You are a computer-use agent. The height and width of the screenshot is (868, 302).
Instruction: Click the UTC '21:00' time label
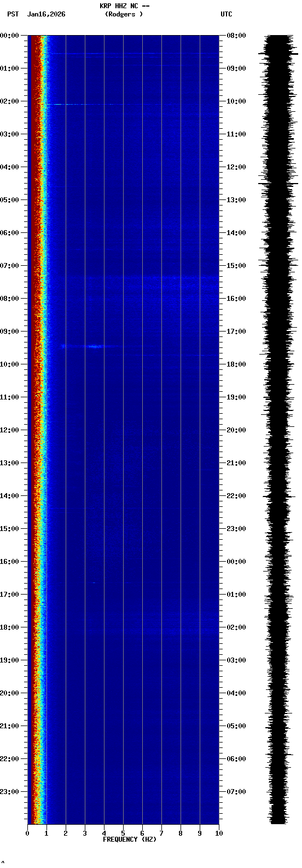pos(236,463)
